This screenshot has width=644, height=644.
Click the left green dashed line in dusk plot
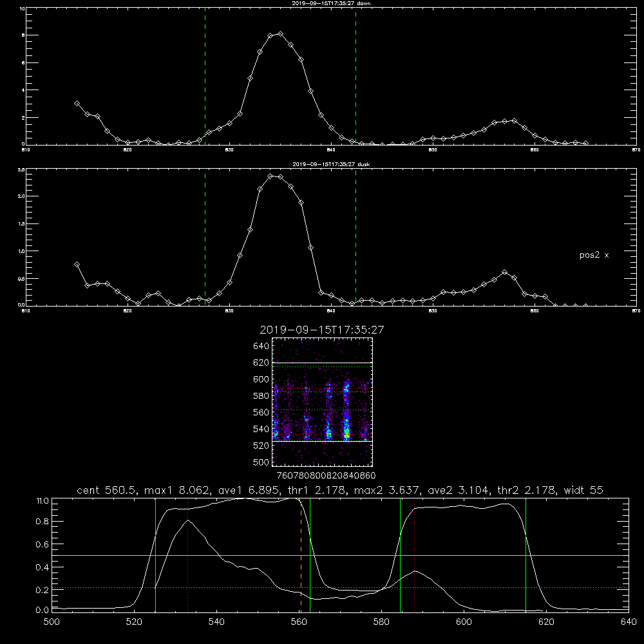coord(205,236)
